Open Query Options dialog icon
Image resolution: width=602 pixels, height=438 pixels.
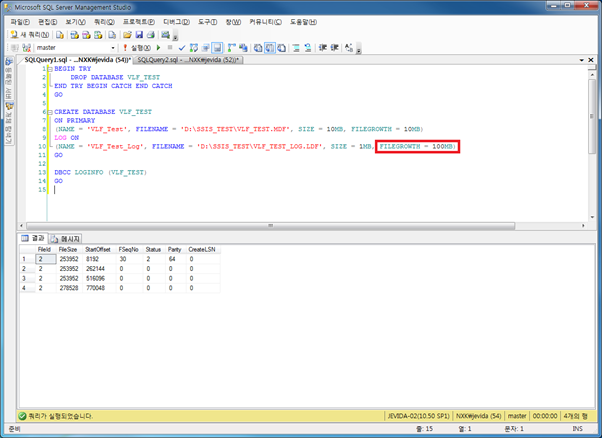tap(206, 48)
